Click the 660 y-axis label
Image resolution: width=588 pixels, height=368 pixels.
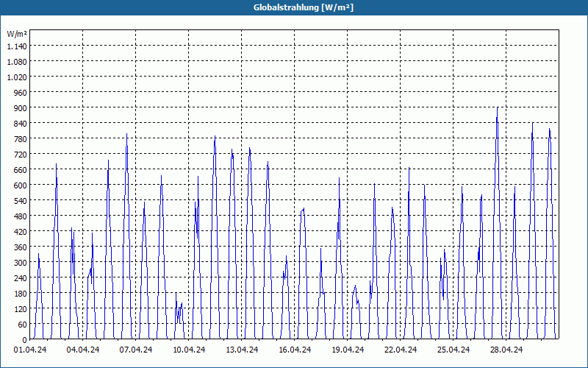click(x=21, y=170)
